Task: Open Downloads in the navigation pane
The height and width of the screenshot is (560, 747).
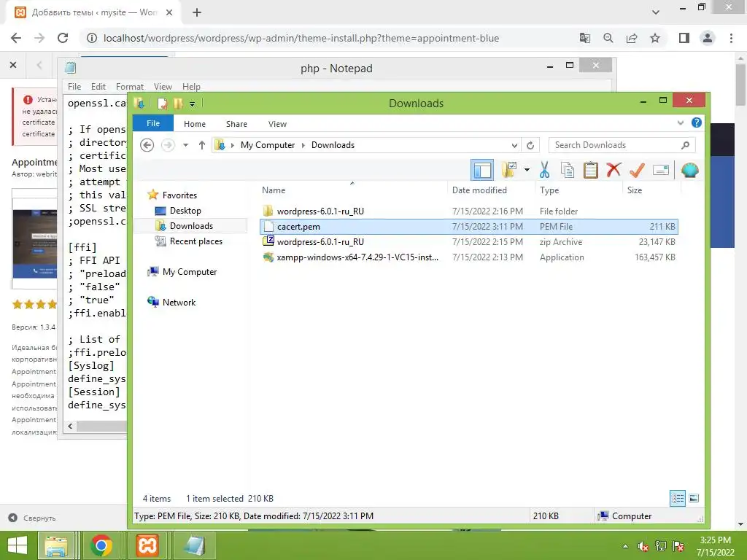Action: (191, 226)
